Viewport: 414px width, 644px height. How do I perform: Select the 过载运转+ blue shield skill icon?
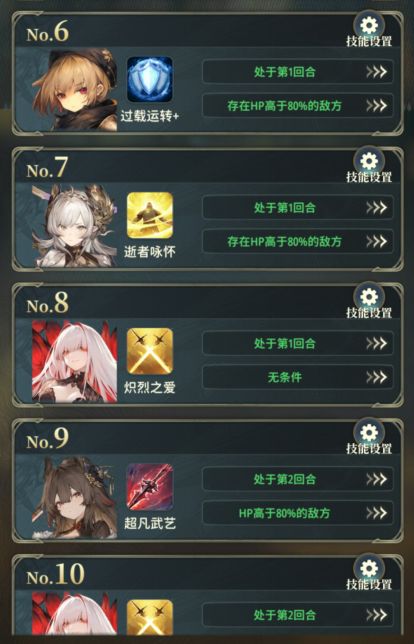(x=150, y=79)
